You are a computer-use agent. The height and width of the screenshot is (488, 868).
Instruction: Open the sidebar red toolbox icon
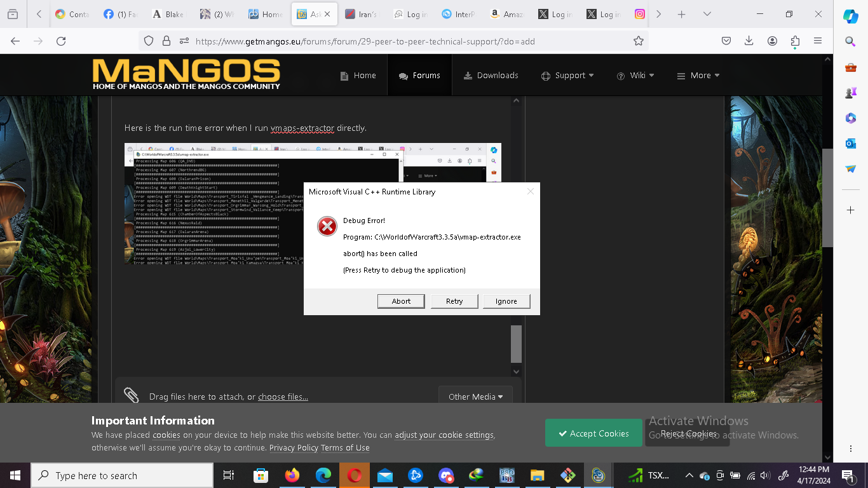(850, 67)
